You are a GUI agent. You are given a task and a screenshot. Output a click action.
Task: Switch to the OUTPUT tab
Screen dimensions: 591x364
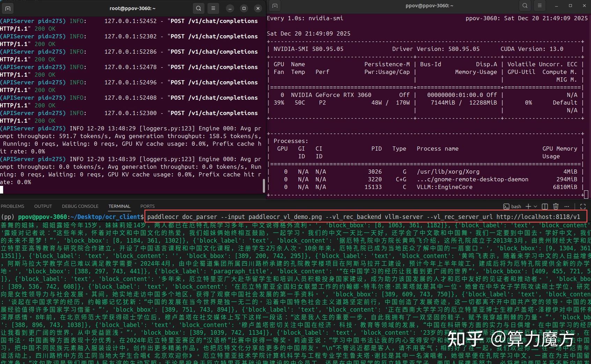tap(43, 206)
